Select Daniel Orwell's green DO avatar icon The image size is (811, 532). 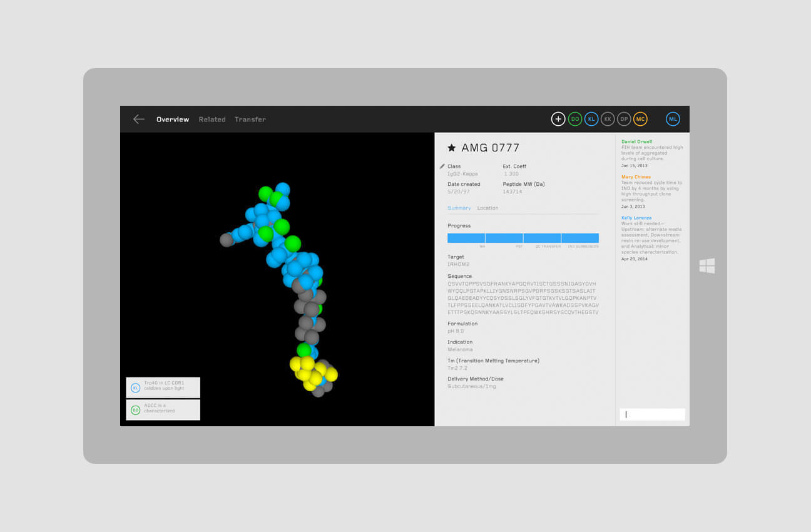(575, 118)
